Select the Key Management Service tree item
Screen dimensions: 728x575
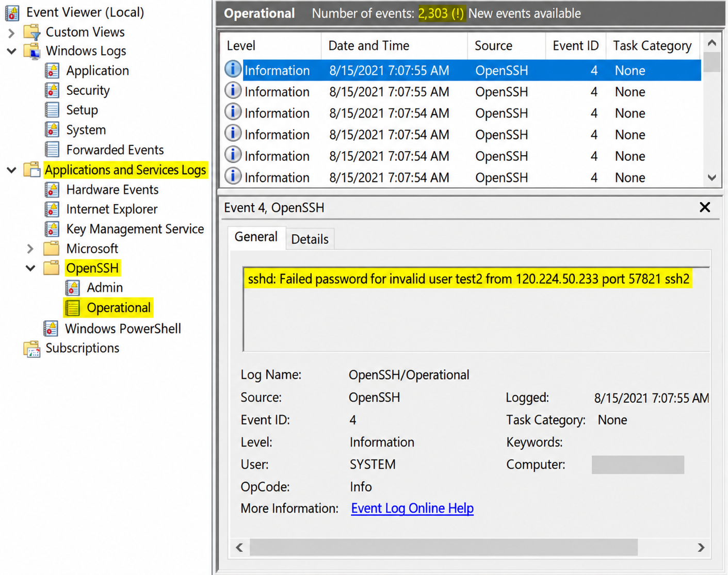click(x=135, y=229)
